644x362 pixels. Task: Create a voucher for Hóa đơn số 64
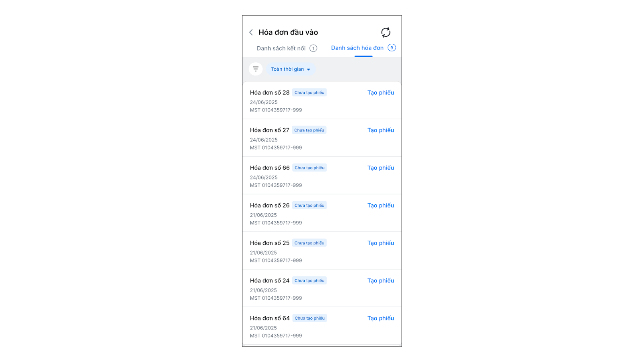click(380, 318)
